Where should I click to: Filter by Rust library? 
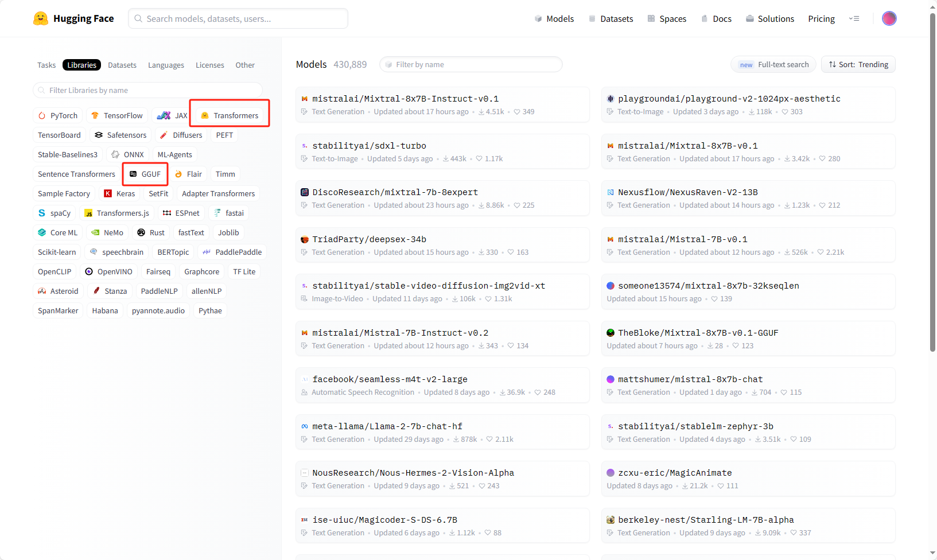pyautogui.click(x=151, y=232)
